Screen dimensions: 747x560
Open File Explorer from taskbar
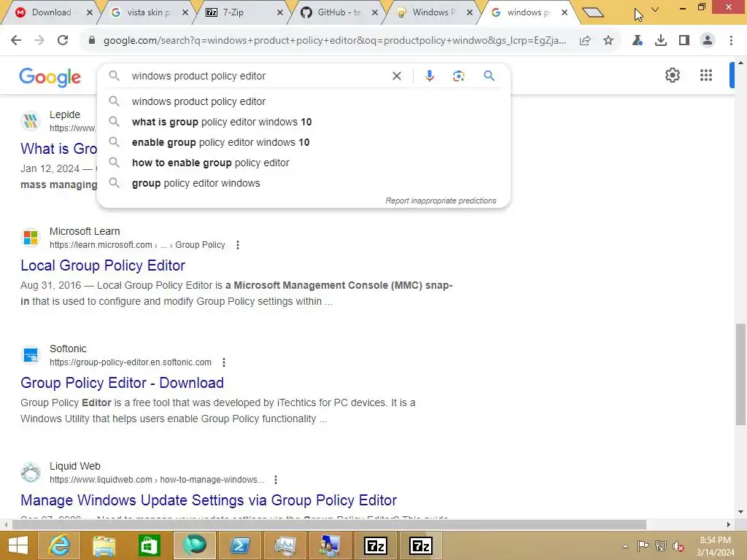pos(104,545)
